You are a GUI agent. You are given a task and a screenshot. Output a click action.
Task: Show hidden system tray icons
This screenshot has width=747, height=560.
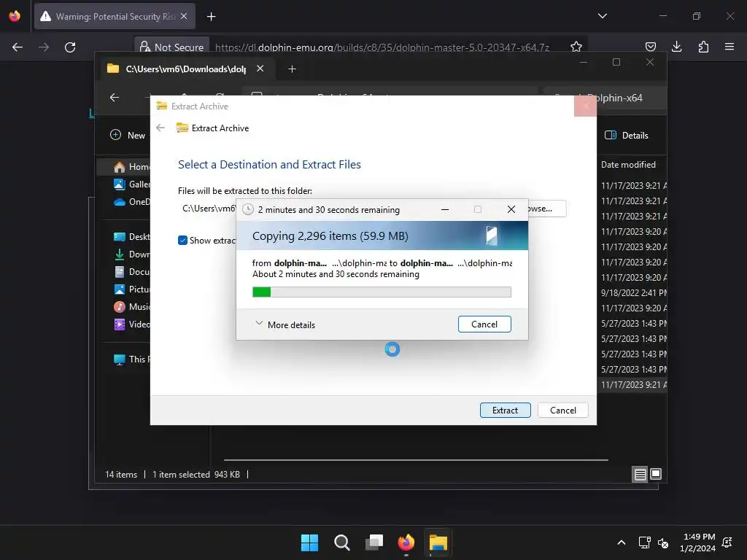[x=622, y=542]
